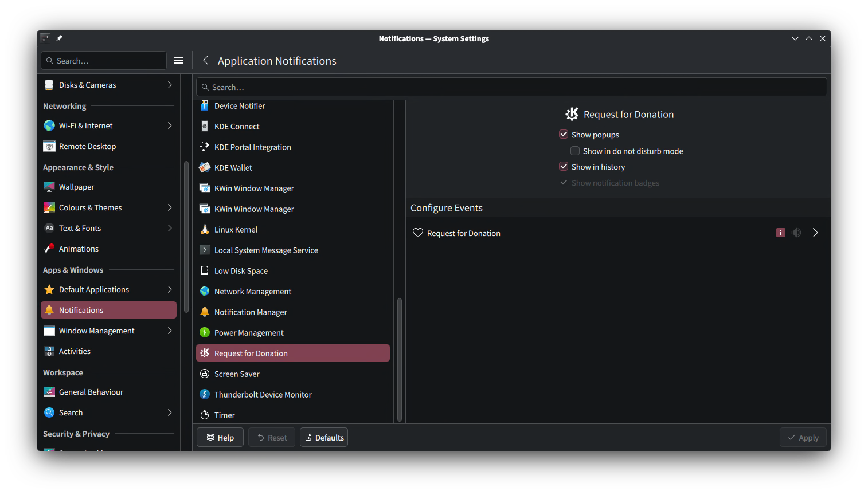Click the Apply button

click(803, 437)
